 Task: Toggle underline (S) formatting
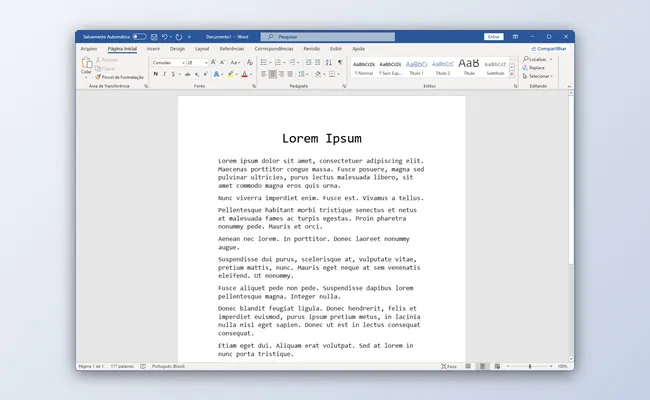tap(173, 74)
